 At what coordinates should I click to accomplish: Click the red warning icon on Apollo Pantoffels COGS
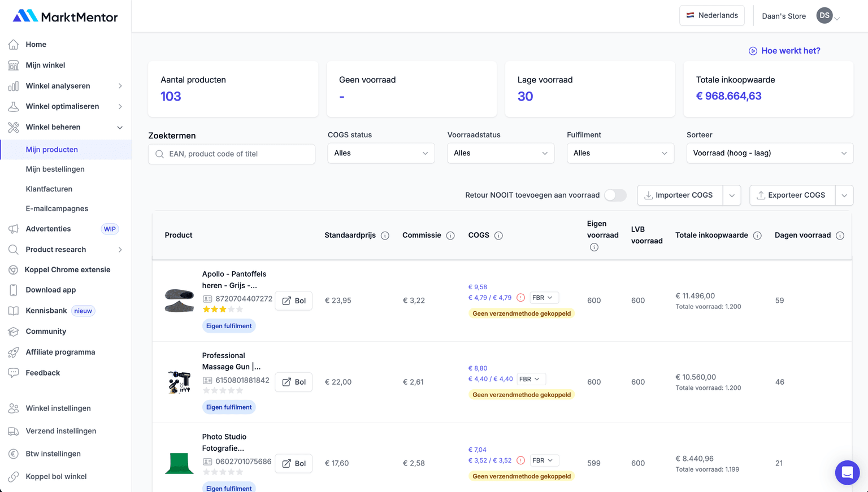[520, 298]
